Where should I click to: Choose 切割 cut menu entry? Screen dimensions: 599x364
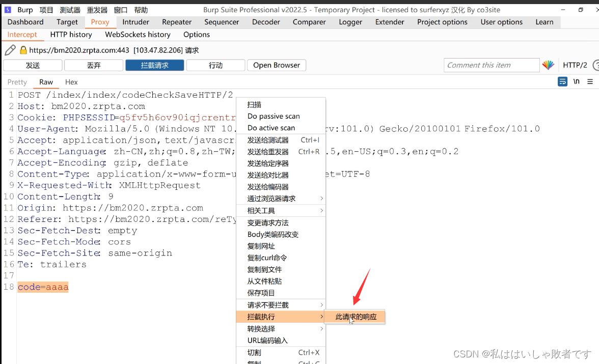[x=281, y=352]
